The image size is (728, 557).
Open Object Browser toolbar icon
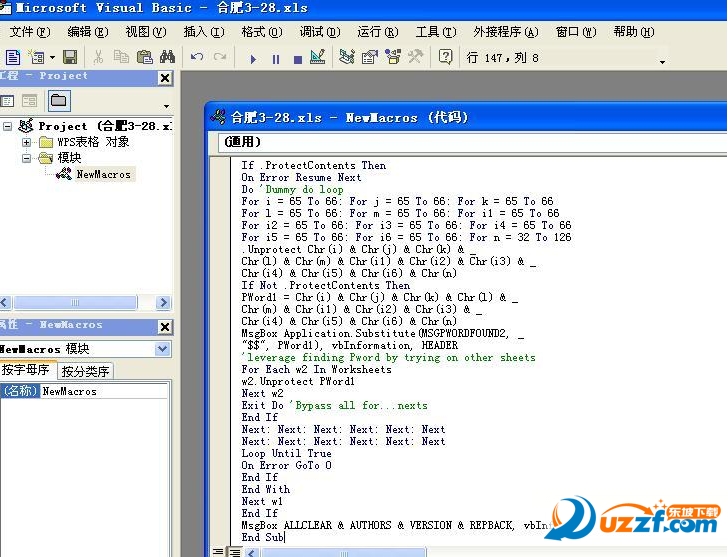pos(393,58)
